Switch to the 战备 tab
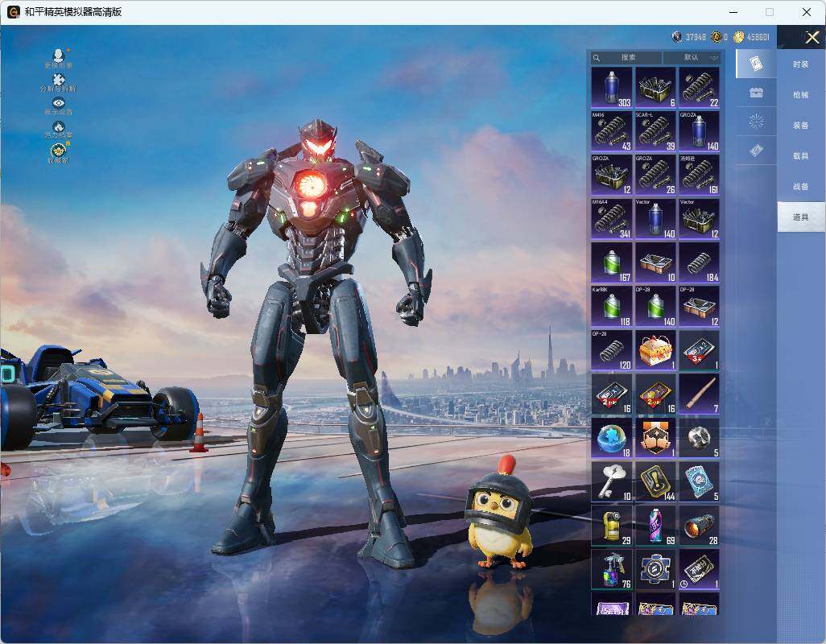Screen dimensions: 826x644 801,187
